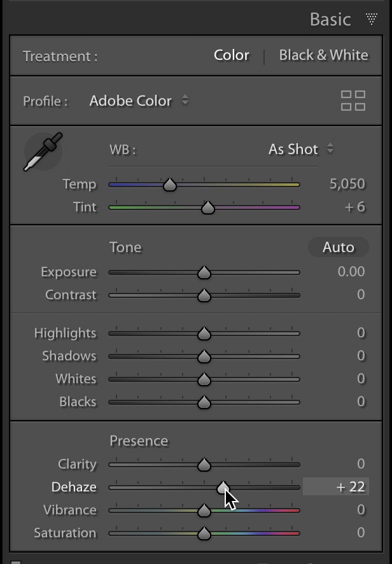Image resolution: width=392 pixels, height=564 pixels.
Task: Select the White Balance eyedropper tool
Action: pos(43,152)
